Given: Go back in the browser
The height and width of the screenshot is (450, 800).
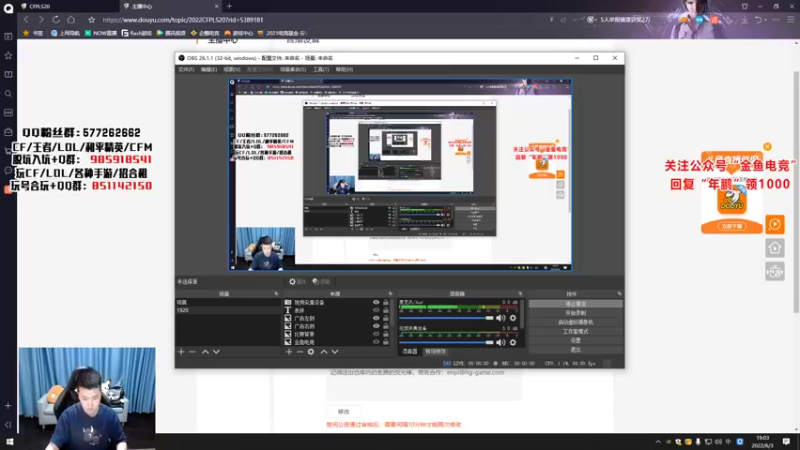Looking at the screenshot, I should coord(26,19).
